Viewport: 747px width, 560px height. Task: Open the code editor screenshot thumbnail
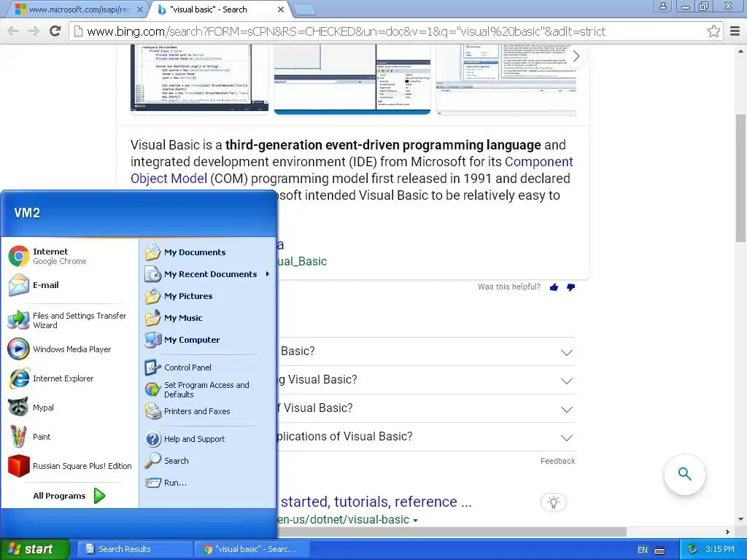(x=199, y=77)
